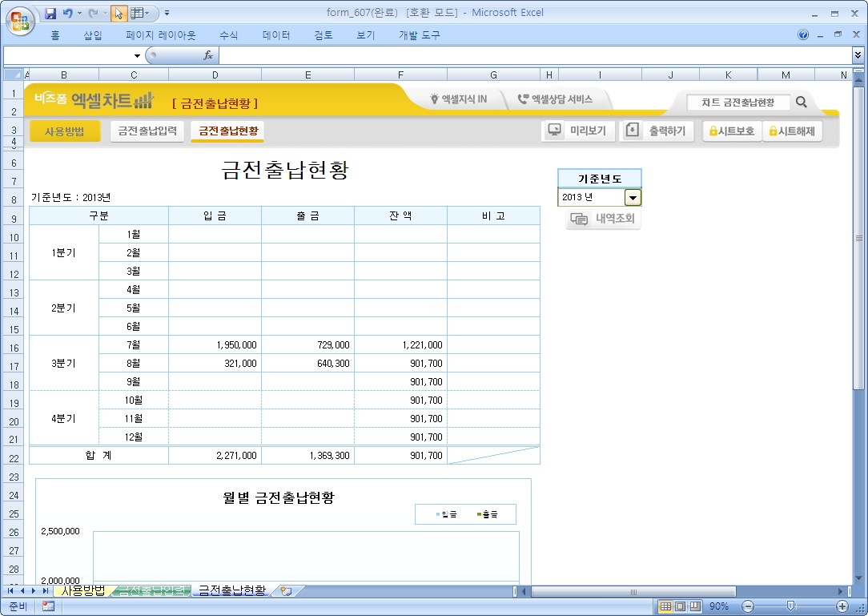Image resolution: width=868 pixels, height=616 pixels.
Task: Click the macro record icon in status bar
Action: (48, 606)
